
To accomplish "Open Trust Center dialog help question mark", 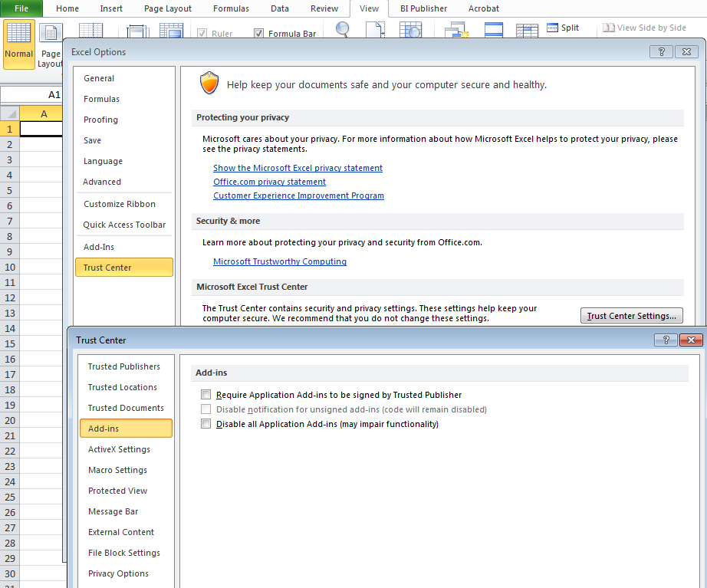I will click(666, 340).
